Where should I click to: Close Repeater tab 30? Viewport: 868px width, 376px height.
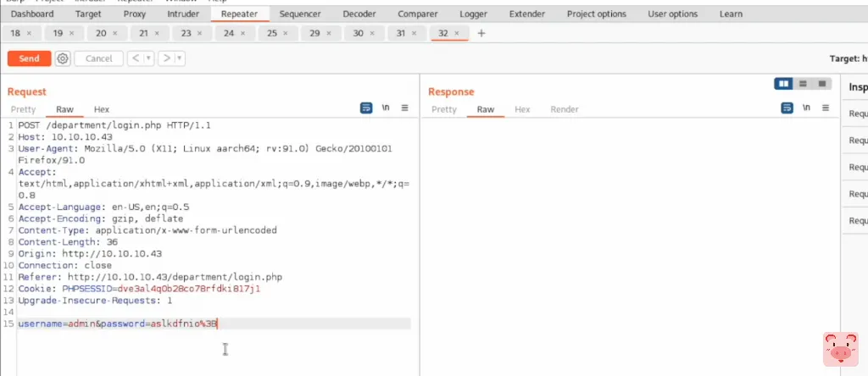(372, 33)
